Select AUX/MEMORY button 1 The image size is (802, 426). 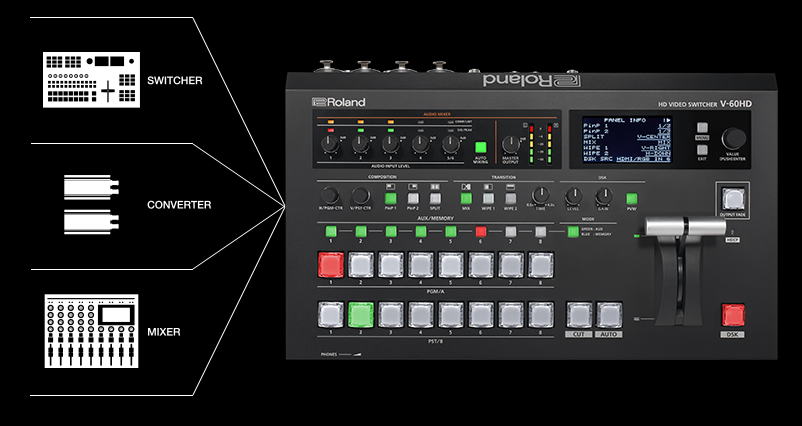(x=331, y=232)
